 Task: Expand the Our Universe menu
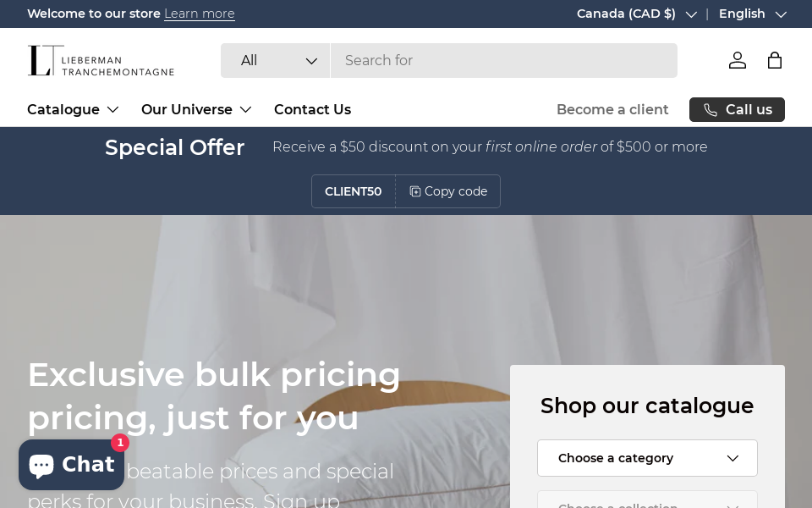tap(196, 110)
